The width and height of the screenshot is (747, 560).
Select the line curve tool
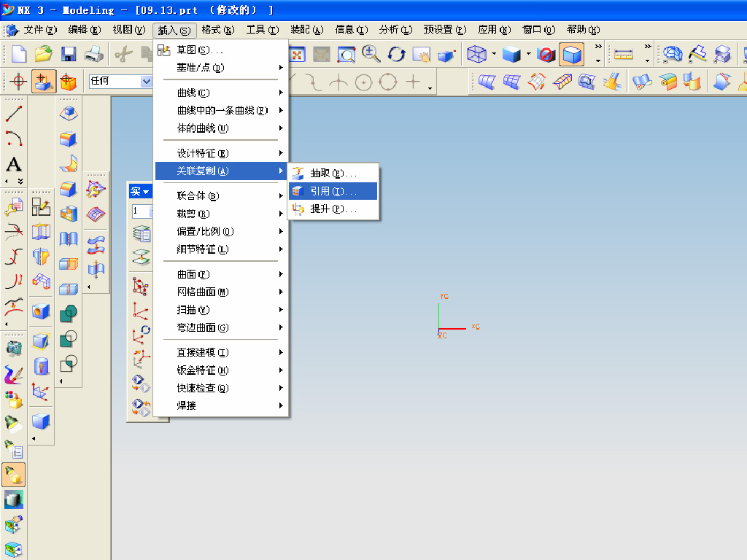(13, 114)
